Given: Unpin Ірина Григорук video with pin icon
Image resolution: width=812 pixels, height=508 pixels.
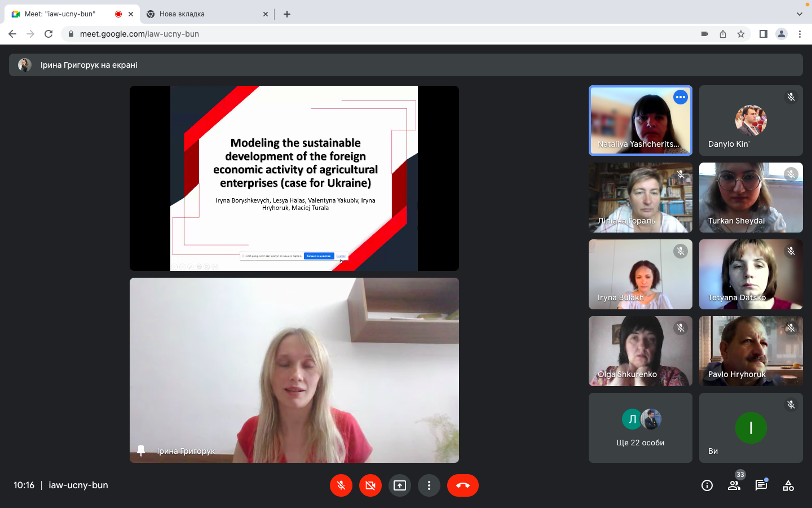Looking at the screenshot, I should [x=141, y=450].
